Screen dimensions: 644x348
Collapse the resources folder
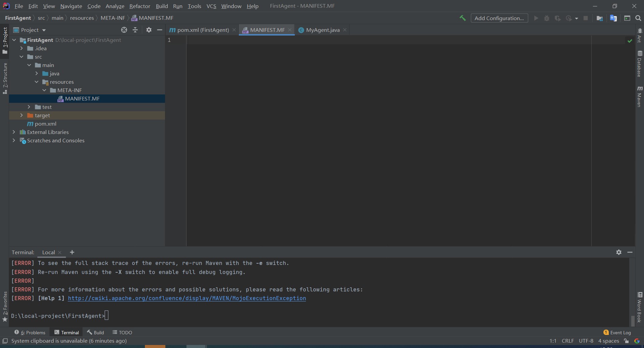coord(37,82)
